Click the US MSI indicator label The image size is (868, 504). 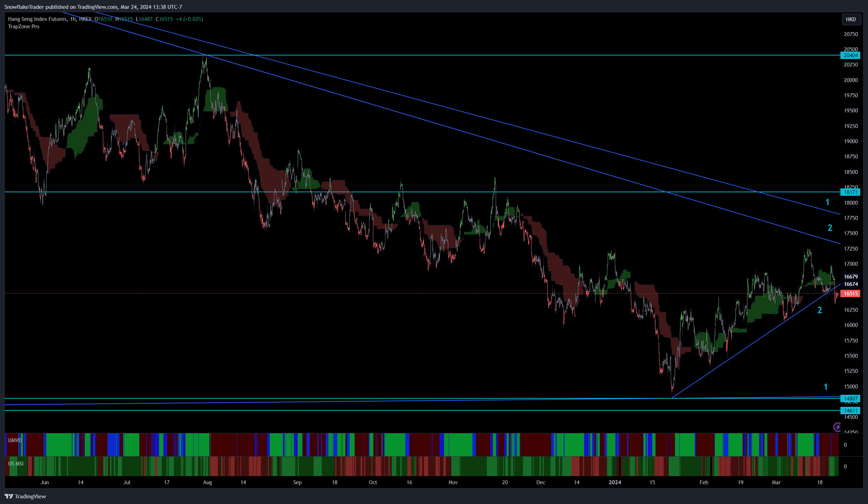point(16,464)
